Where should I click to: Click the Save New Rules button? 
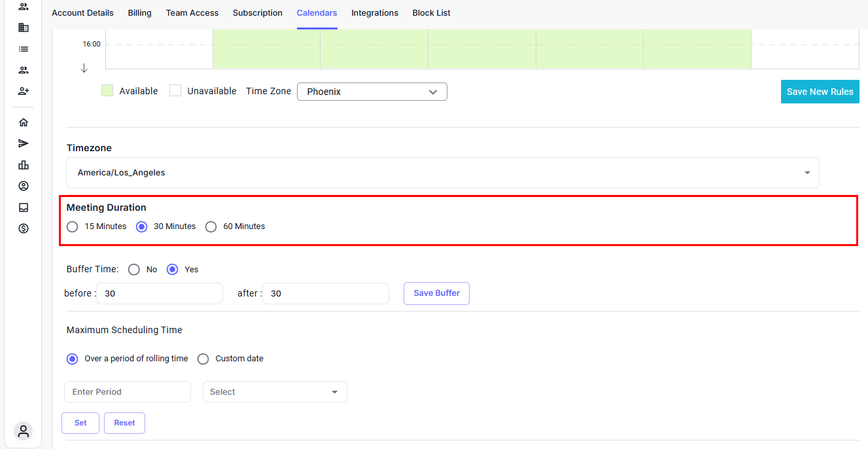(820, 92)
